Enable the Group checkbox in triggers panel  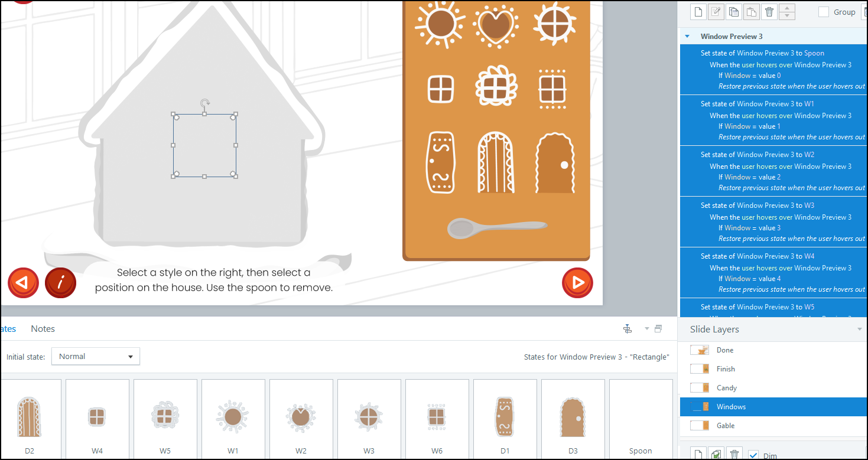coord(824,12)
